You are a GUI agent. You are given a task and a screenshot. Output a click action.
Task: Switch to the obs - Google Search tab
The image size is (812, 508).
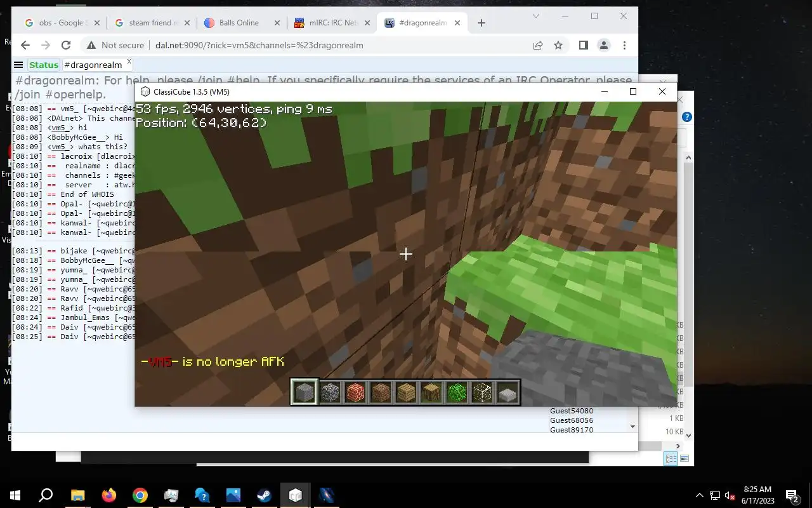point(62,23)
